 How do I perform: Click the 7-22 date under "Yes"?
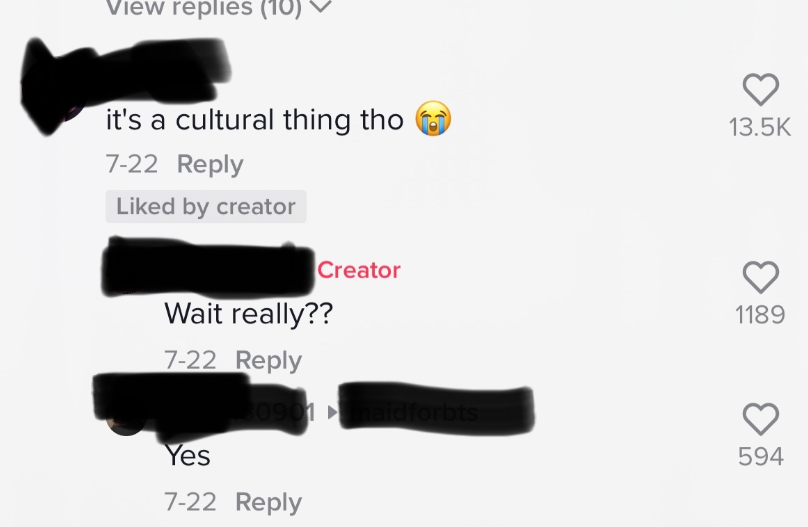point(190,502)
